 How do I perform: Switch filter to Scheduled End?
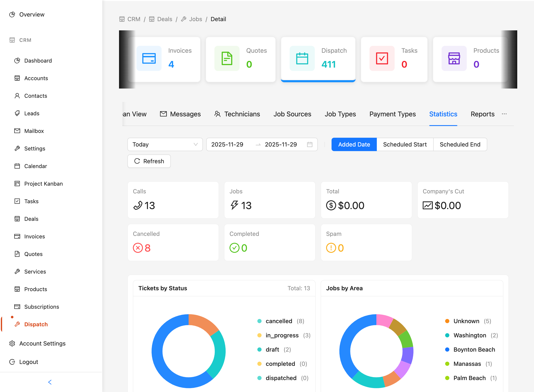tap(460, 144)
